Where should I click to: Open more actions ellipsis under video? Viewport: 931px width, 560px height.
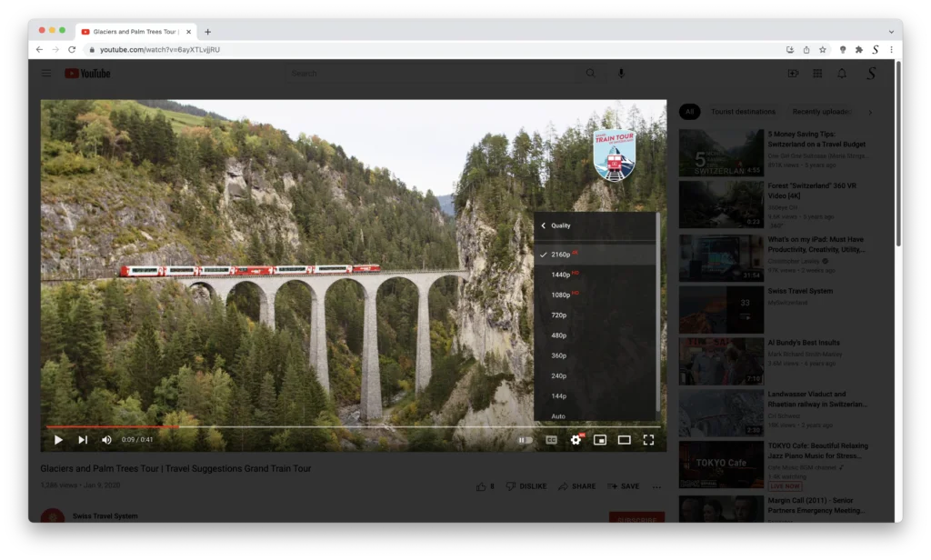656,487
